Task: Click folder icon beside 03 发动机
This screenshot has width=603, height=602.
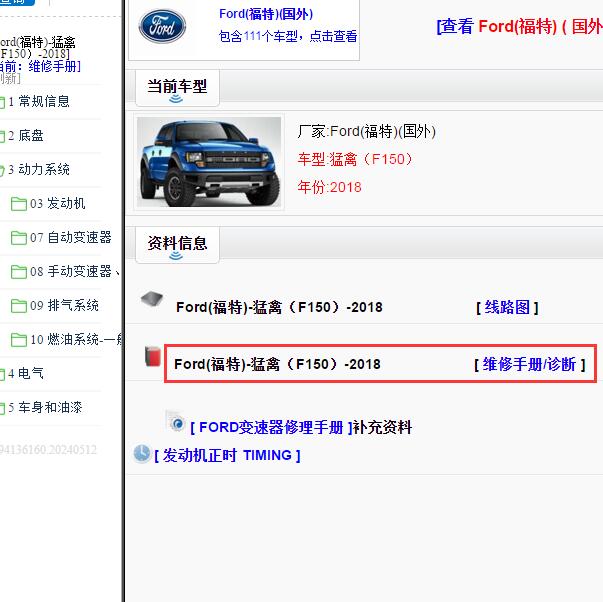Action: click(x=18, y=203)
